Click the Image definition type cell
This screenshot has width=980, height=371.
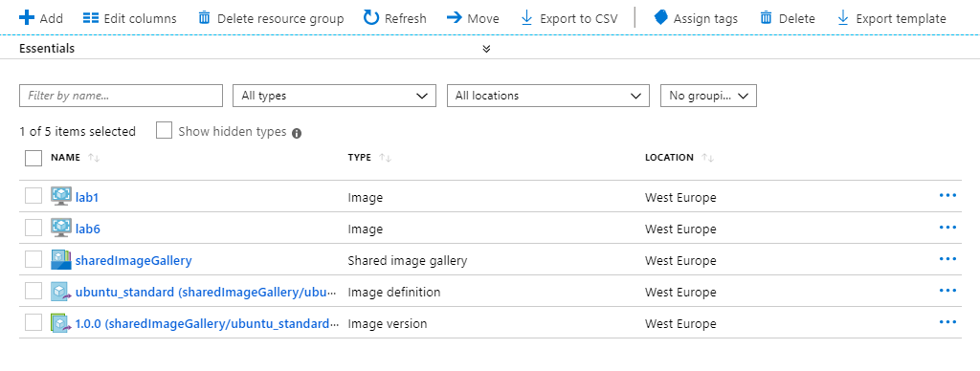coord(393,293)
